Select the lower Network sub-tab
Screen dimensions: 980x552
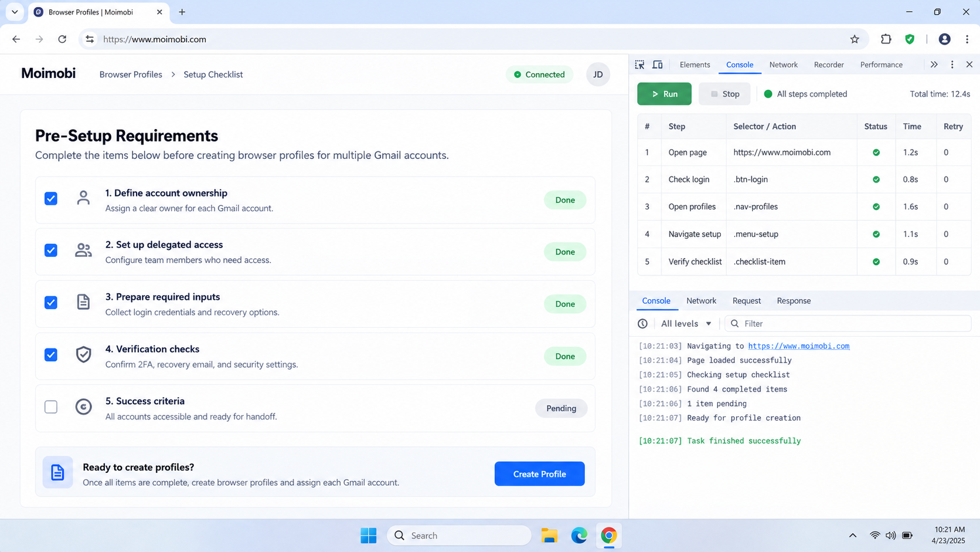[701, 301]
